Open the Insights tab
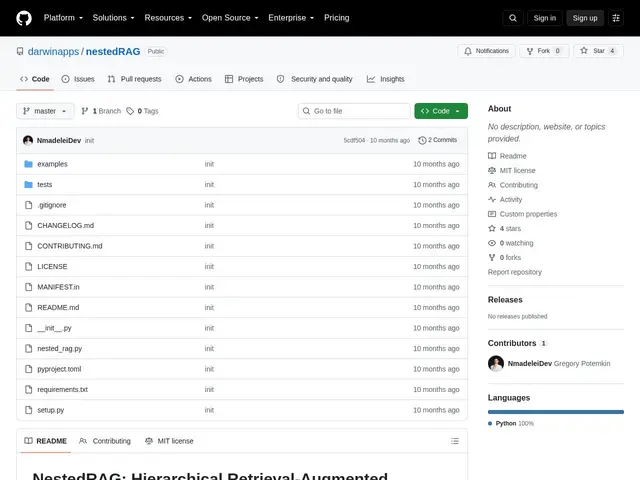The image size is (640, 480). pos(385,79)
